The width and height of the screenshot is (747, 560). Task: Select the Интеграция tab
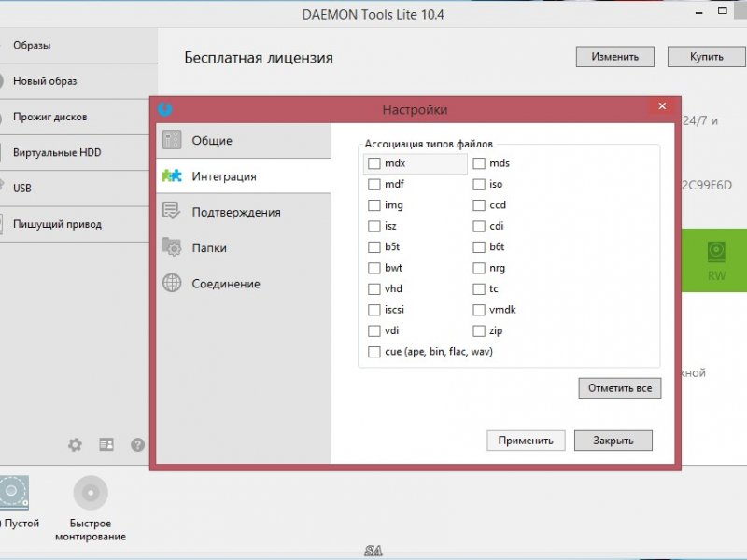click(244, 176)
